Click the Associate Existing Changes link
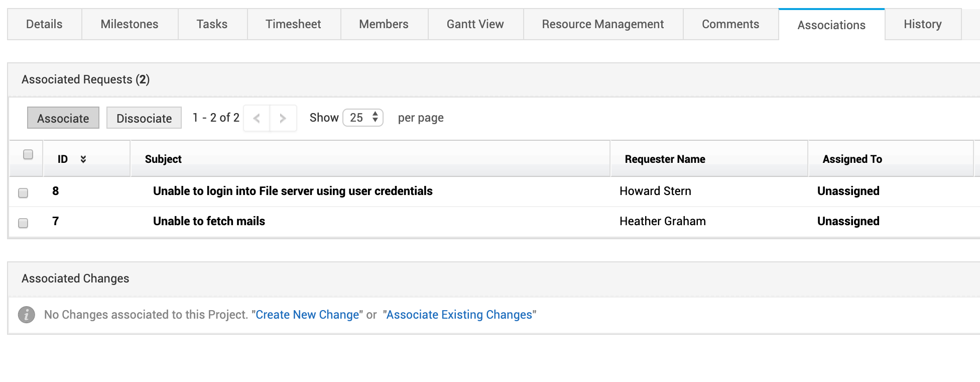Viewport: 980px width, 382px height. point(459,315)
